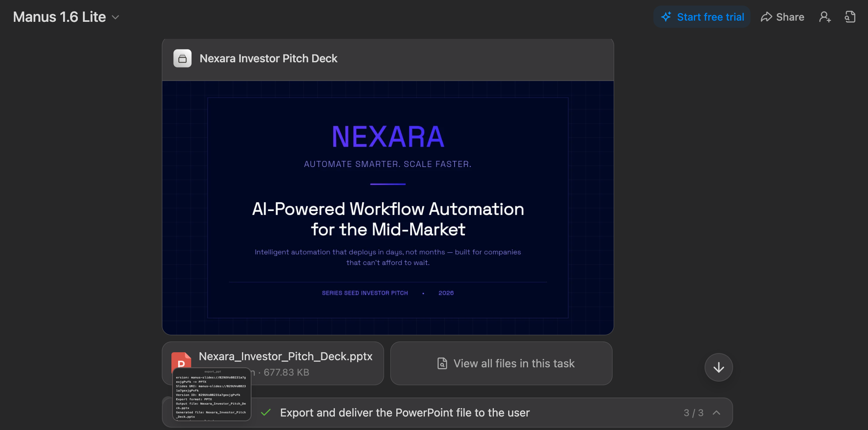Click the round scroll-to-bottom arrow button
Image resolution: width=868 pixels, height=430 pixels.
tap(718, 367)
